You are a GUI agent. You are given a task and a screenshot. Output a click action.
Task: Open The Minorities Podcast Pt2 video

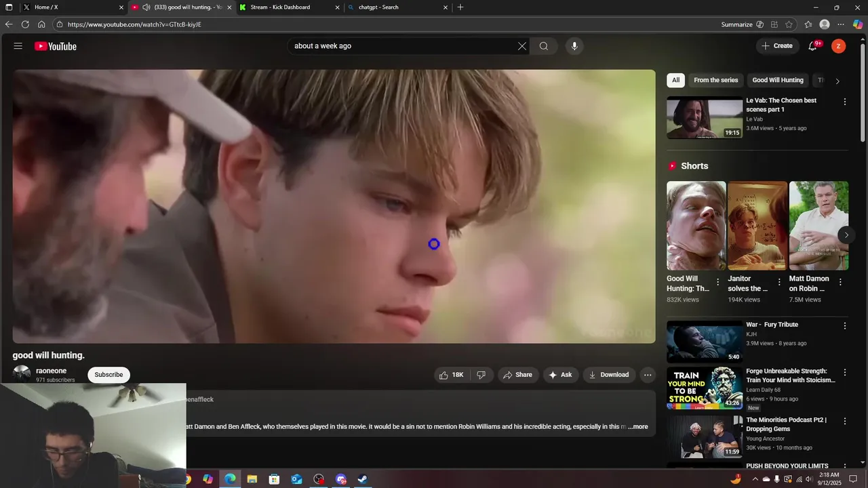[x=705, y=436]
